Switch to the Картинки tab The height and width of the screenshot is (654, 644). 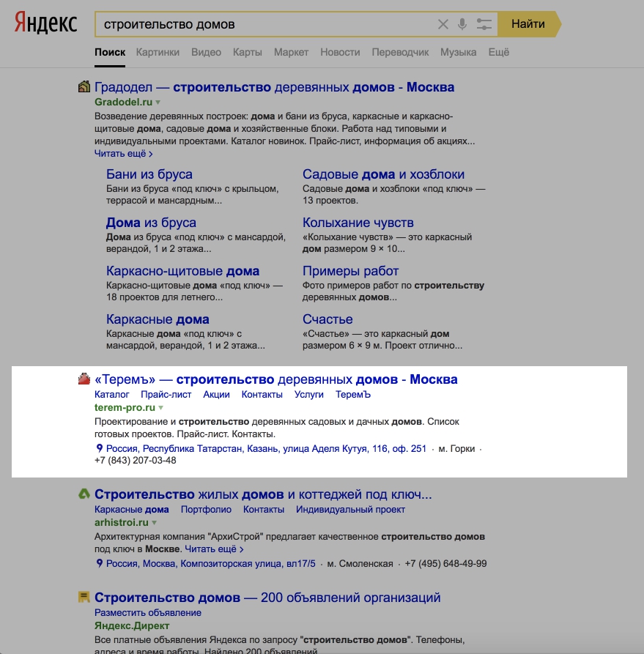[x=158, y=52]
